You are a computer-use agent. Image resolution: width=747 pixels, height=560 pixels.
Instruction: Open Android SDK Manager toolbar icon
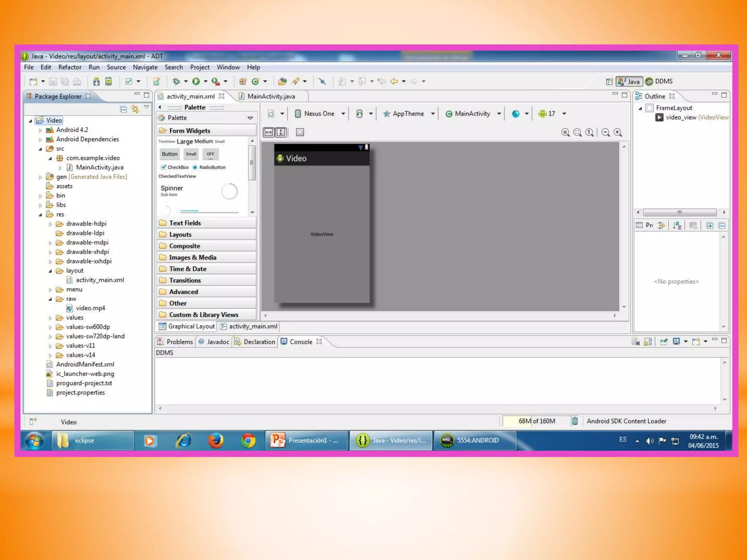96,81
